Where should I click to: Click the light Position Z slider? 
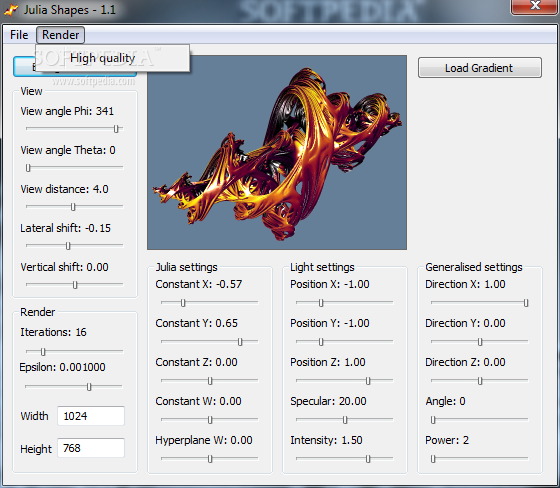click(x=344, y=380)
